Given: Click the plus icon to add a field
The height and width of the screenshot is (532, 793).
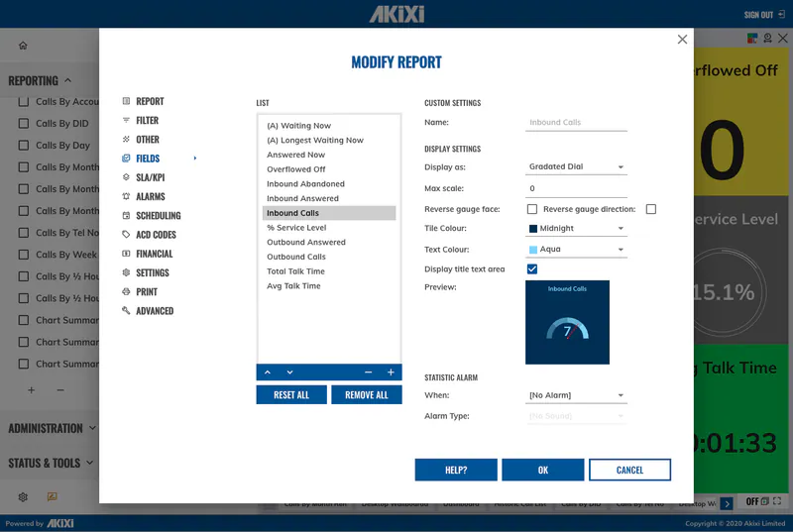Looking at the screenshot, I should [x=391, y=372].
